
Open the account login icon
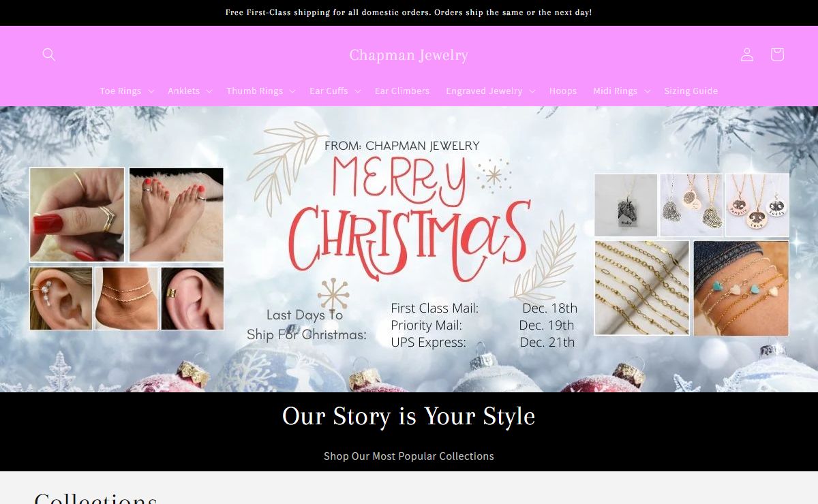tap(747, 54)
